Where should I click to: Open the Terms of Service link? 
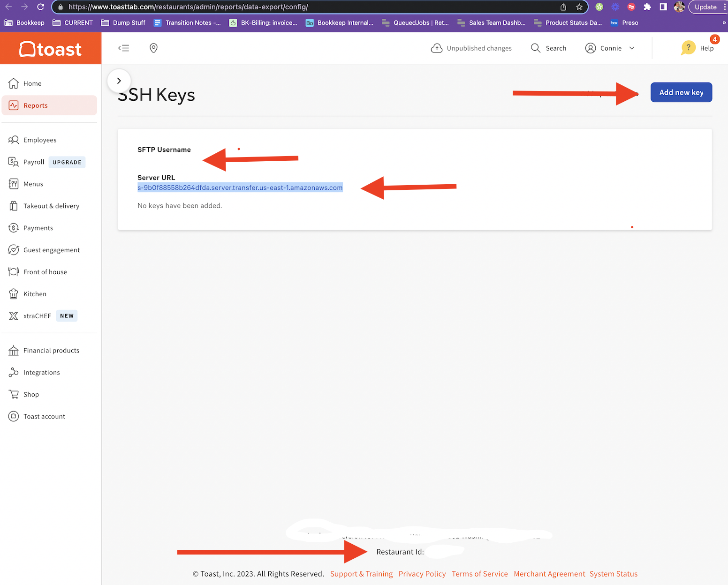click(480, 574)
